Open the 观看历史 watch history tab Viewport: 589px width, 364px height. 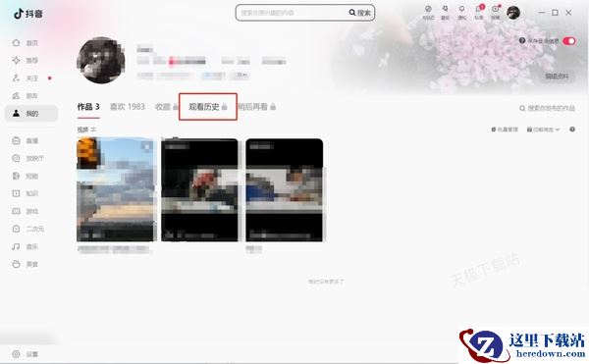tap(208, 107)
